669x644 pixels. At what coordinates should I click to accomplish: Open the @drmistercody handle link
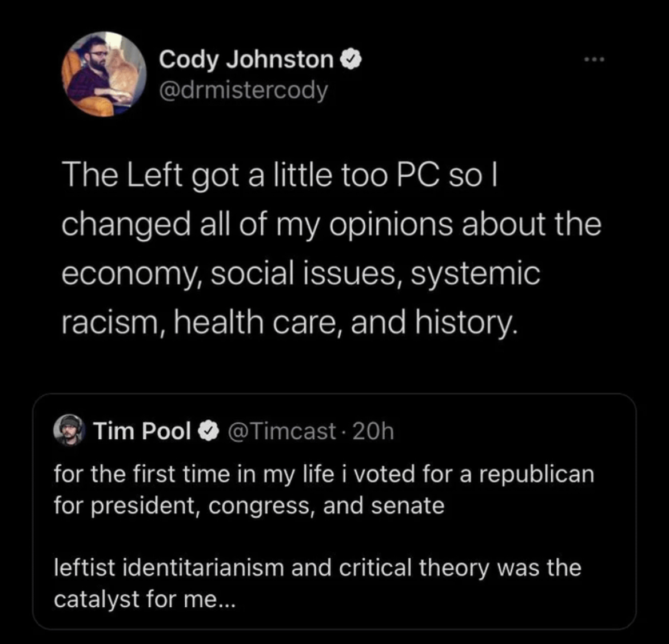pos(244,90)
